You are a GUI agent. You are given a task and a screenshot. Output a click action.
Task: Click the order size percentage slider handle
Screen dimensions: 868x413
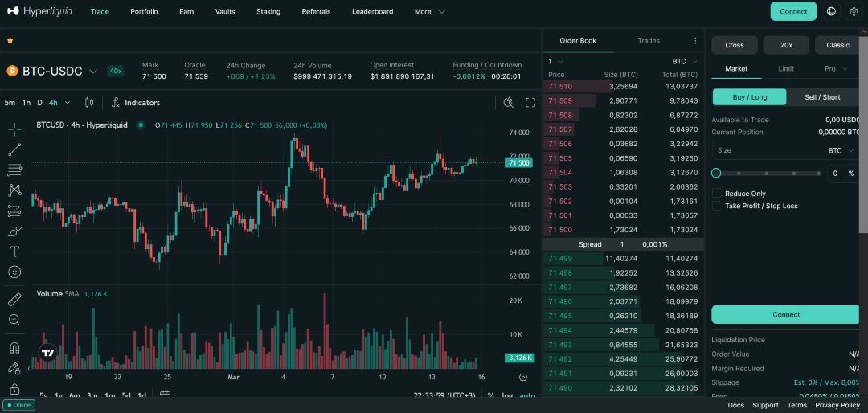[x=716, y=173]
